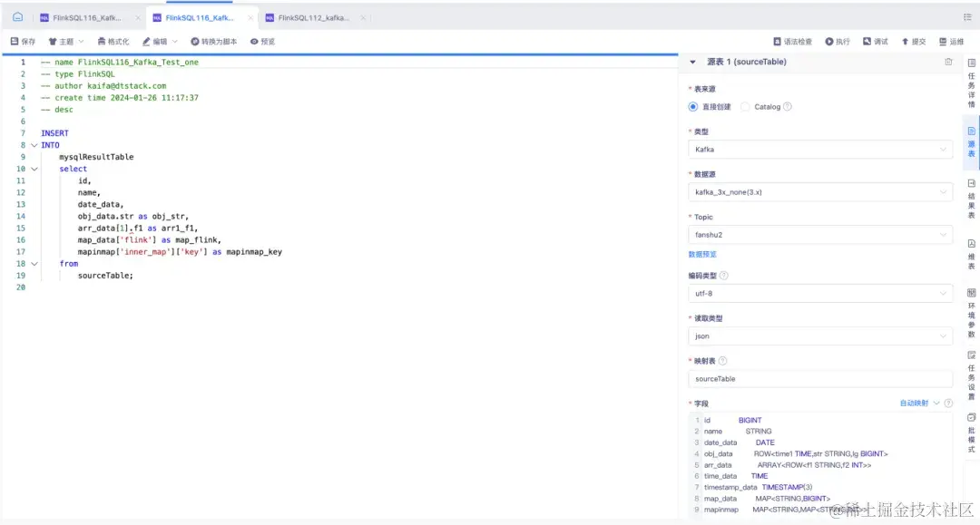Click field row 'date_data DATE'
Image resolution: width=980 pixels, height=525 pixels.
[x=820, y=442]
